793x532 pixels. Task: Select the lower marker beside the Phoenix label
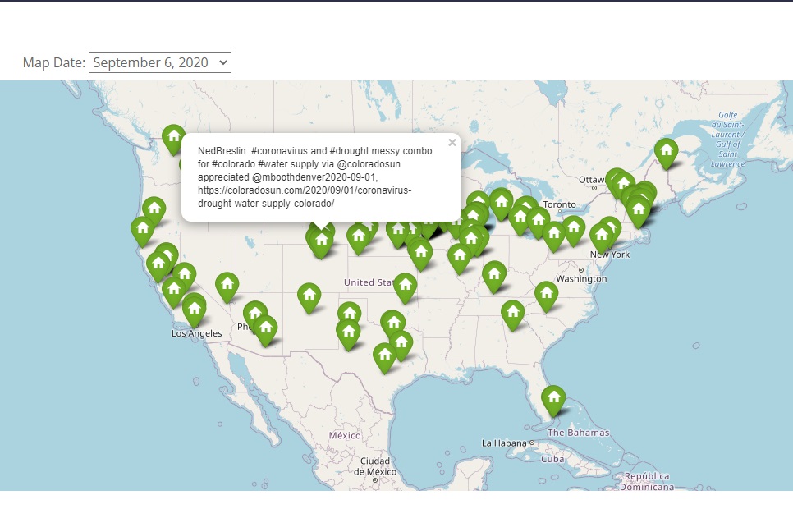click(x=265, y=328)
